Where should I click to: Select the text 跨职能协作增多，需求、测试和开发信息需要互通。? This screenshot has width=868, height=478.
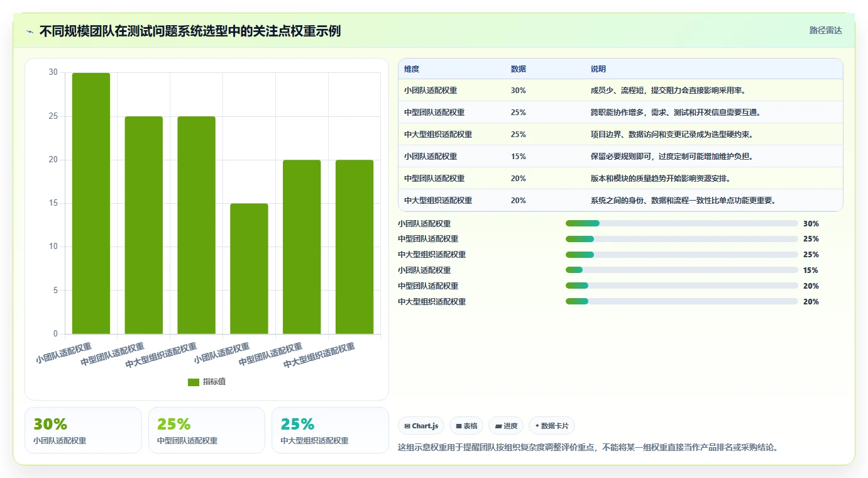[x=676, y=113]
